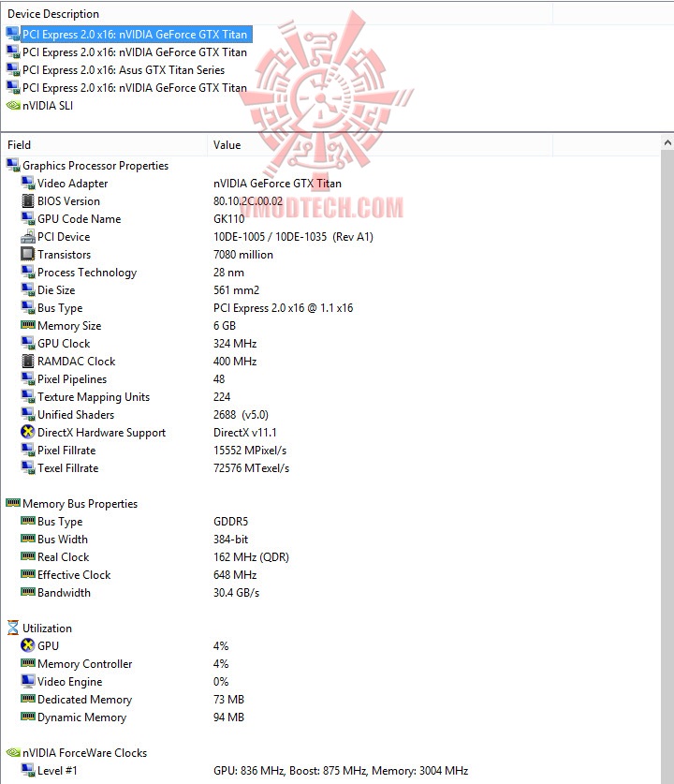Click the Pixel Fillrate icon
674x784 pixels.
coord(27,450)
